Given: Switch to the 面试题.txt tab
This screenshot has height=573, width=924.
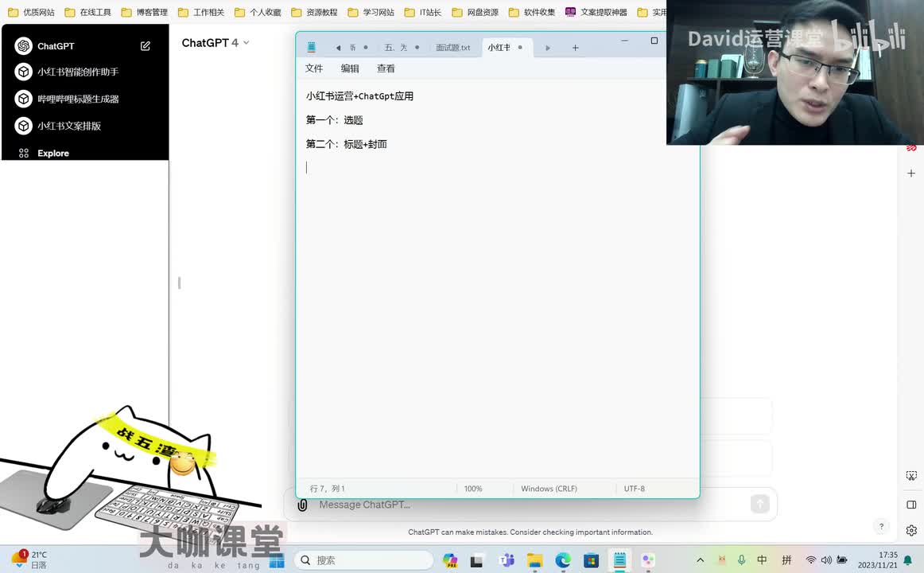Looking at the screenshot, I should coord(452,48).
